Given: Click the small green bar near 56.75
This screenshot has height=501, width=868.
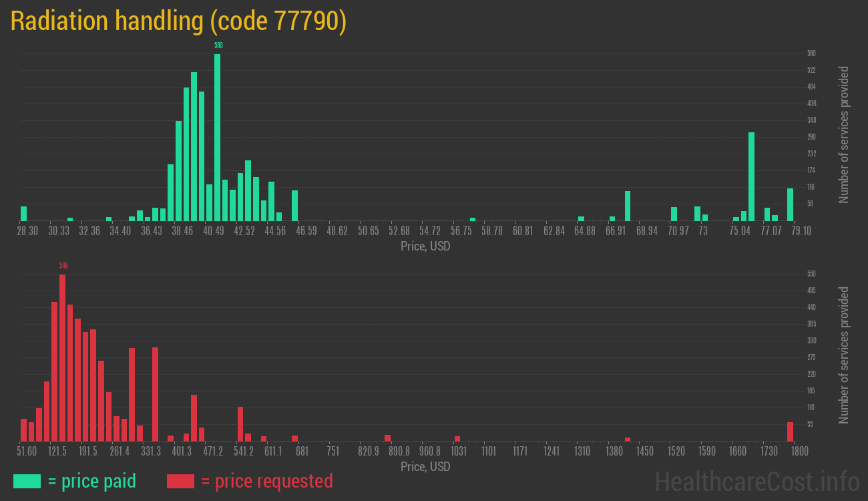Looking at the screenshot, I should 473,219.
